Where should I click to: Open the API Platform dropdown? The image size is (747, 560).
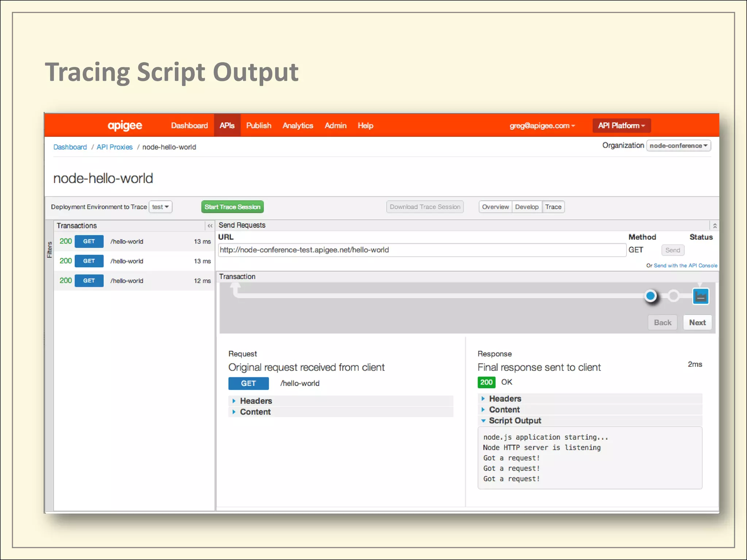(x=622, y=126)
